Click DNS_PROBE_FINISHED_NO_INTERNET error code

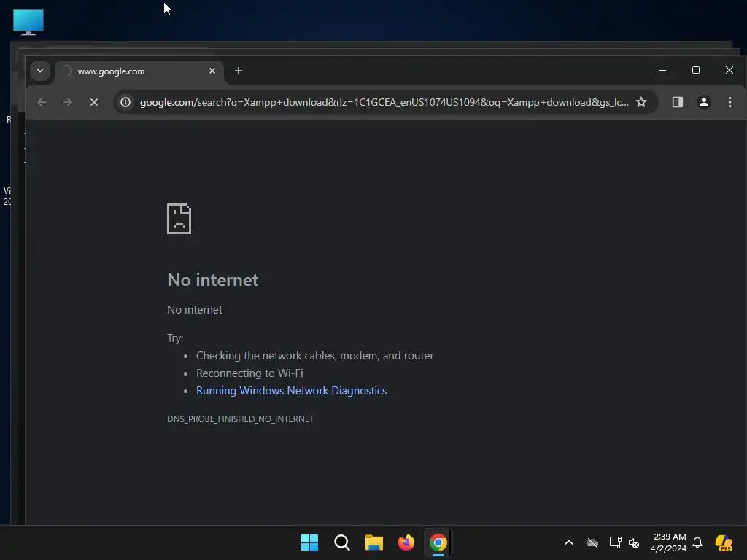tap(240, 419)
